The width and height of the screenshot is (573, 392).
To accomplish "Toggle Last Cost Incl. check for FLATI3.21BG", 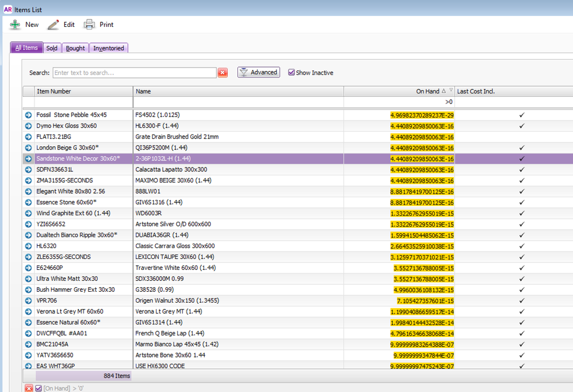I will 521,137.
